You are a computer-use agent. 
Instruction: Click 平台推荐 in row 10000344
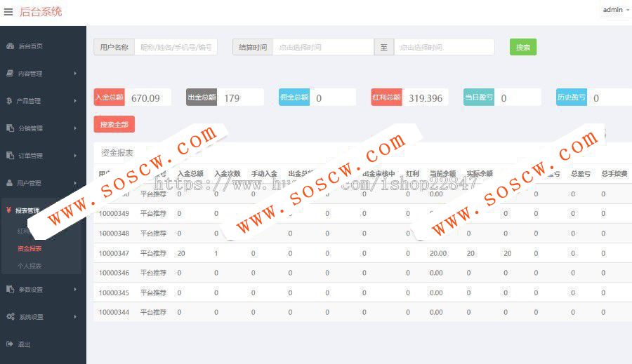pyautogui.click(x=153, y=312)
